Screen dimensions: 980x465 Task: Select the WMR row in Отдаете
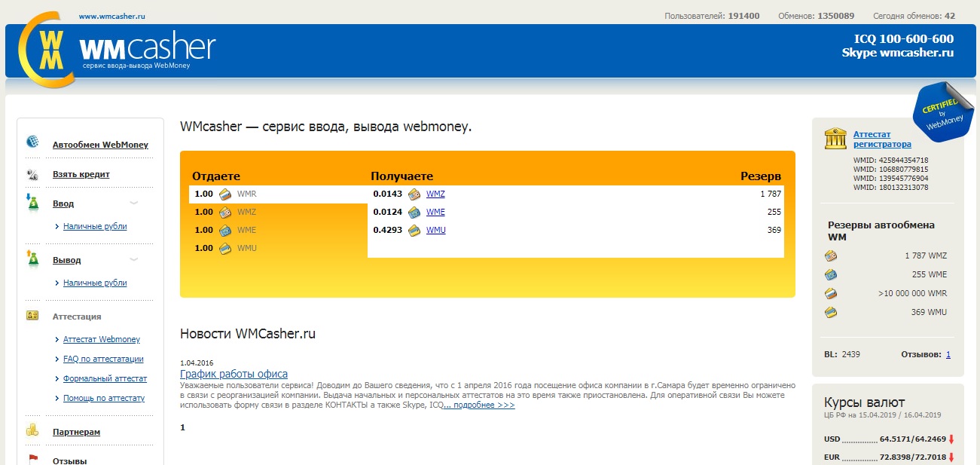(278, 194)
